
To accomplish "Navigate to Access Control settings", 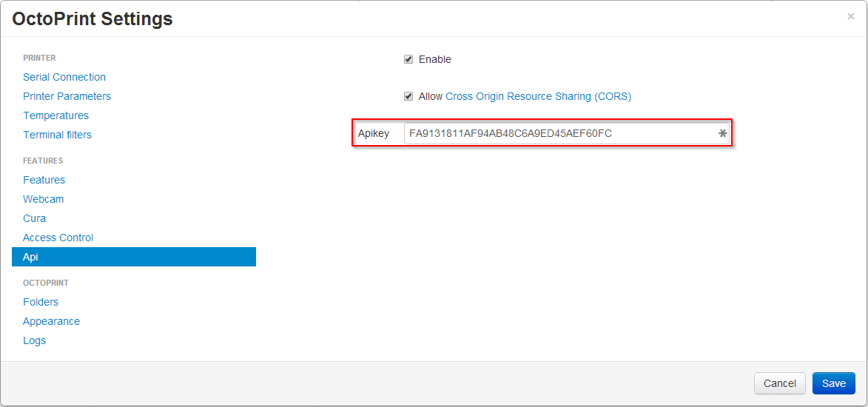I will [x=58, y=238].
